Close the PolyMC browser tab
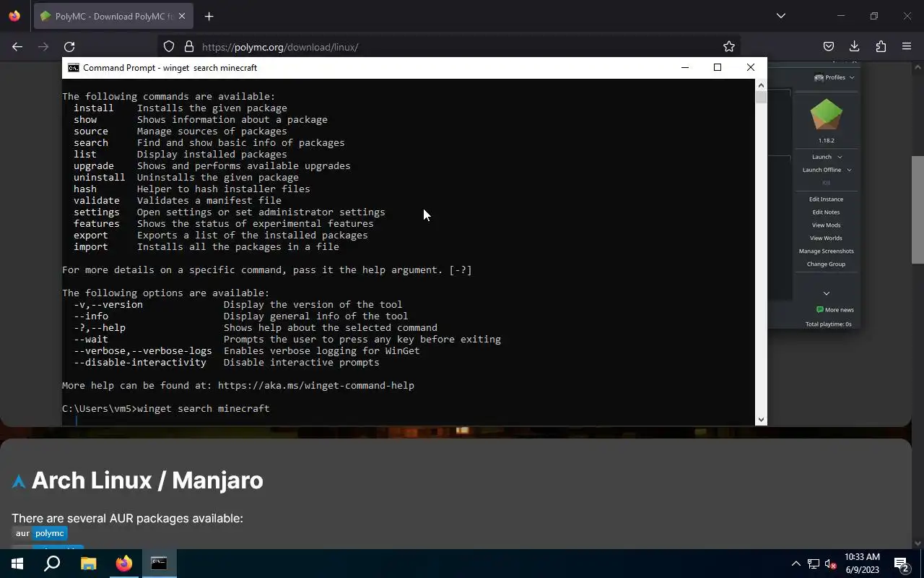924x578 pixels. click(x=182, y=16)
